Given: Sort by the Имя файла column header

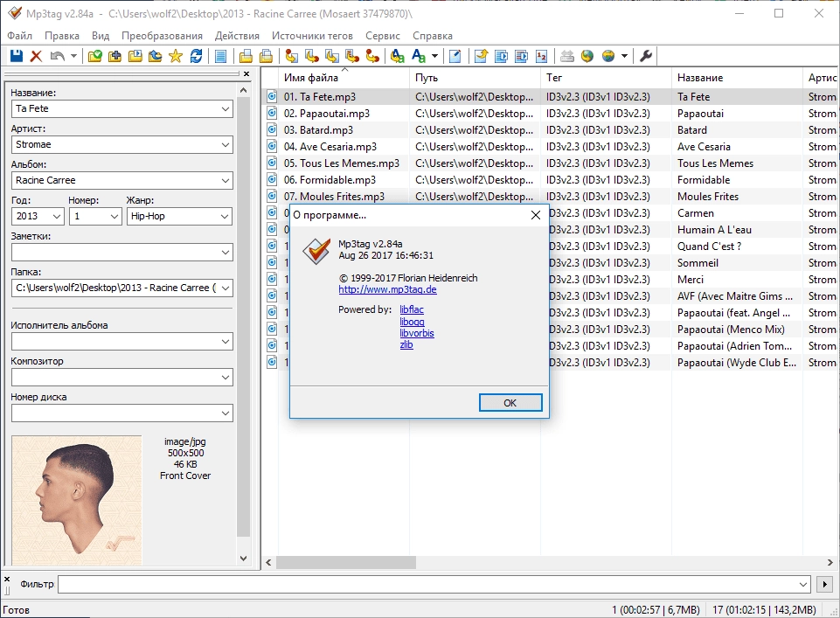Looking at the screenshot, I should click(344, 78).
